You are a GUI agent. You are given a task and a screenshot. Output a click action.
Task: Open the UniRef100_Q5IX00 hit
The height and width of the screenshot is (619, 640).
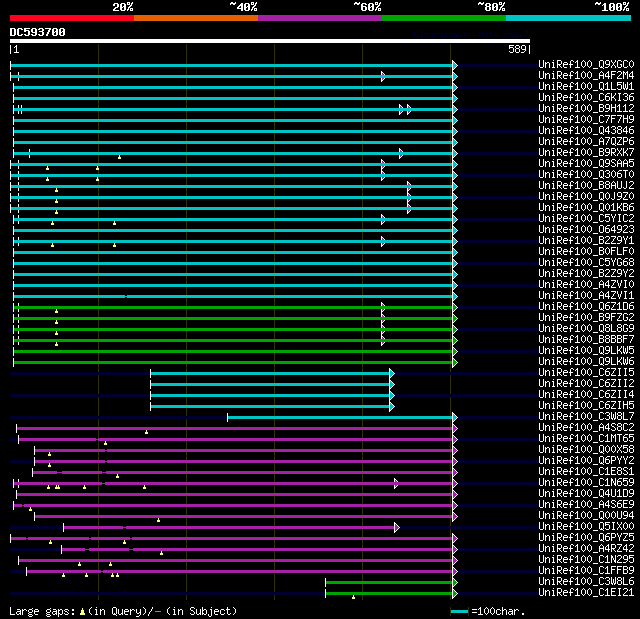[586, 527]
